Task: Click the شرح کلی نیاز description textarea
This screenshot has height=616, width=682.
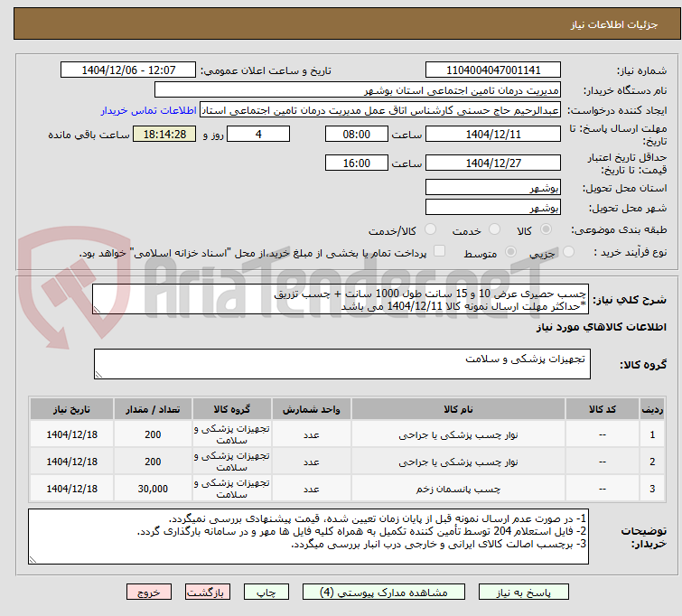Action: tap(341, 299)
